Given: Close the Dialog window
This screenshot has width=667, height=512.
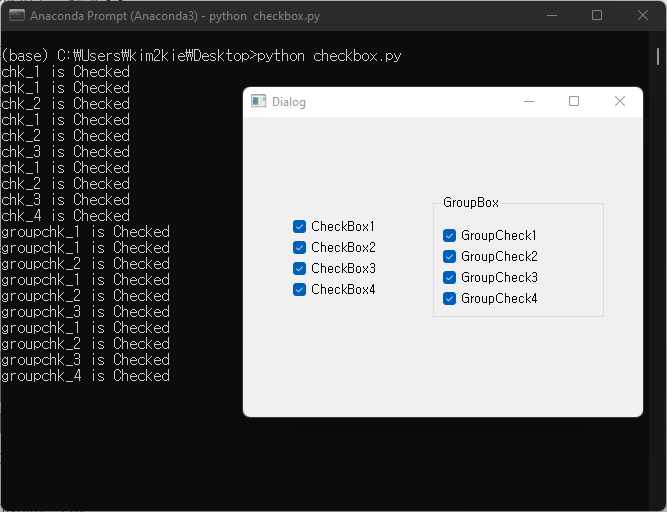Looking at the screenshot, I should pyautogui.click(x=620, y=101).
